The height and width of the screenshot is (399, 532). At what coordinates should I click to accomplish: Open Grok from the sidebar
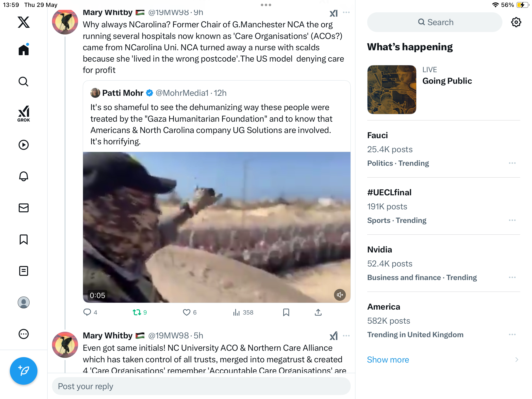pos(24,114)
